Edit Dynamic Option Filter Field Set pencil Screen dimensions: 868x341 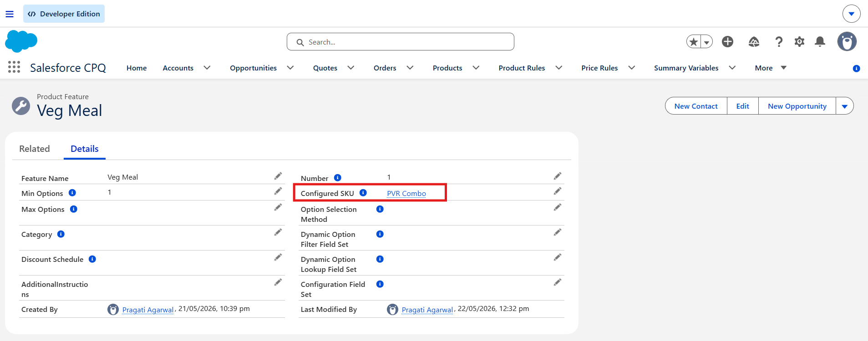[x=558, y=232]
